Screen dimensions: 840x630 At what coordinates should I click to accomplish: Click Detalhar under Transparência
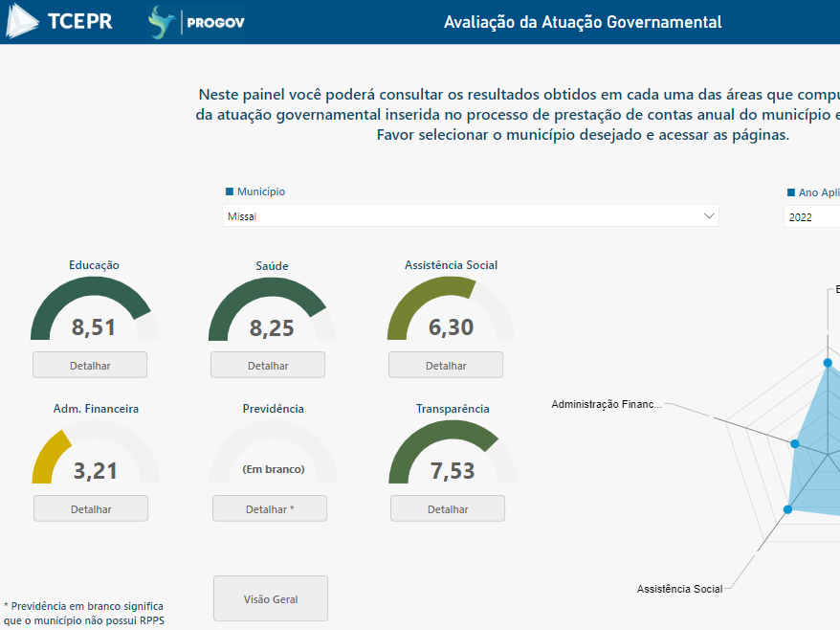coord(448,508)
